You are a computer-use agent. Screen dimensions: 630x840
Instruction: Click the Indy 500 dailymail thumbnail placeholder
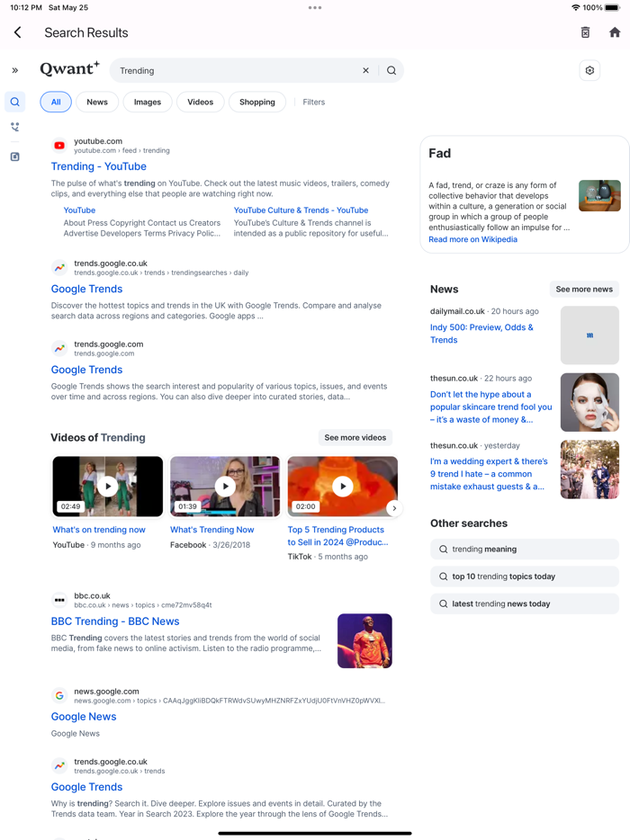coord(589,335)
